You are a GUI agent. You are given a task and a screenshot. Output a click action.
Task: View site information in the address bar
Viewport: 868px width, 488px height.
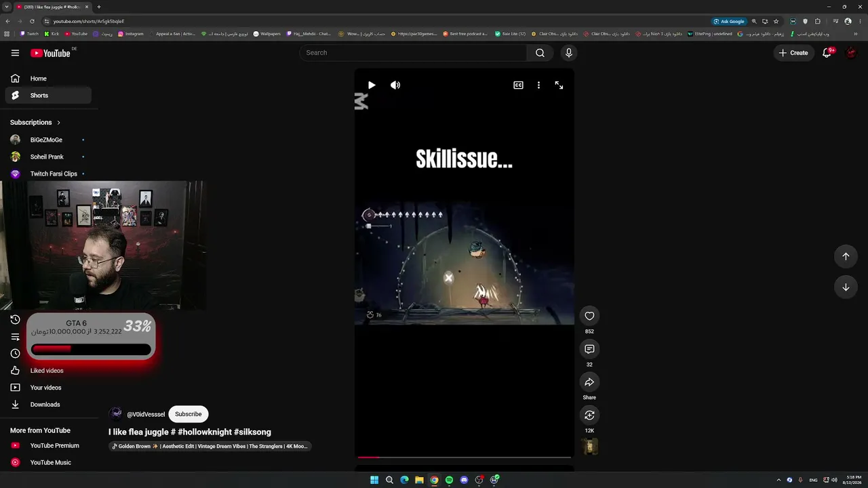(46, 21)
